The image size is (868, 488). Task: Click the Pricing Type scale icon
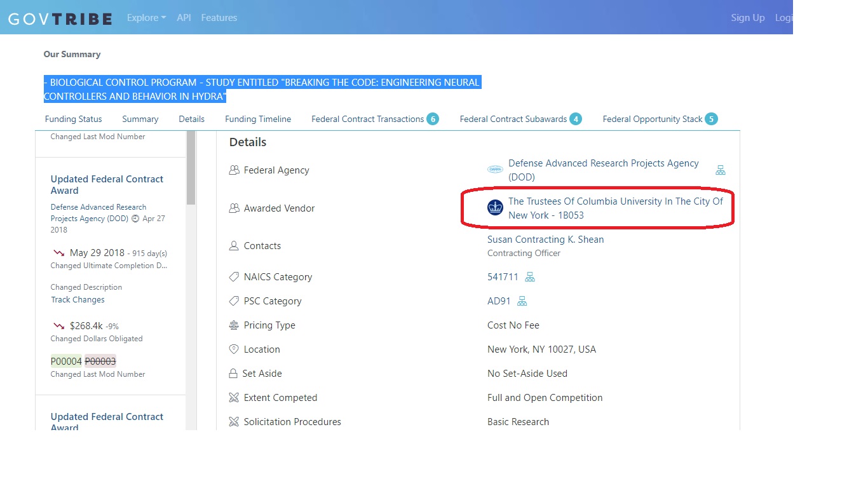coord(234,325)
